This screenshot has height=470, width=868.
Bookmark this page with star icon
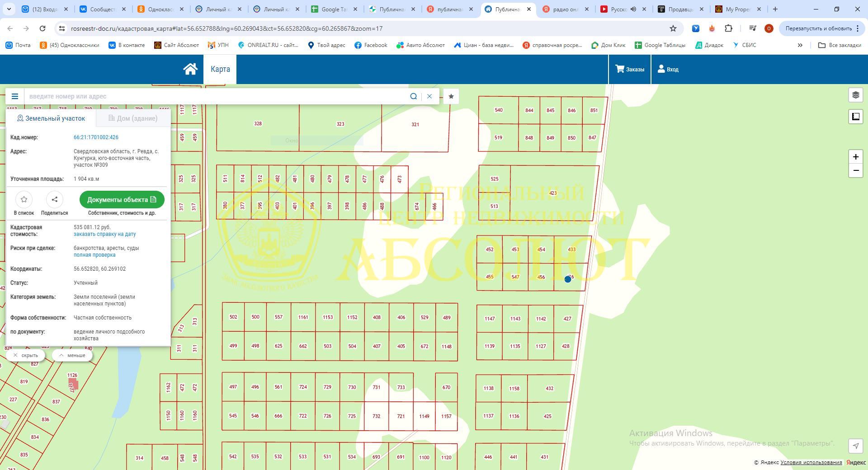click(673, 28)
